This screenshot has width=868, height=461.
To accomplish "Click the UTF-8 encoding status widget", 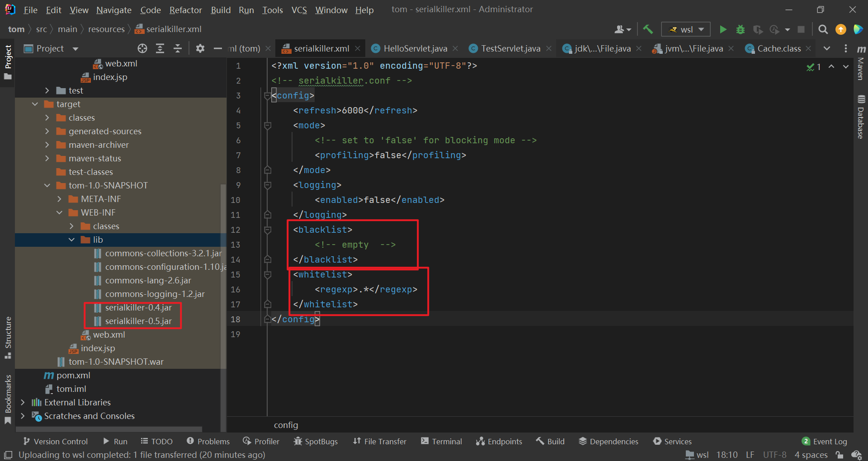I will [775, 455].
